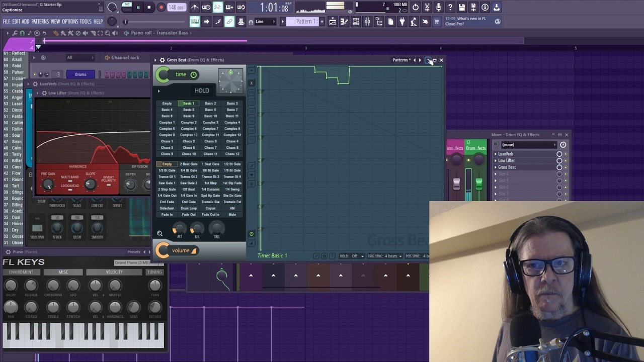This screenshot has width=644, height=362.
Task: Click the plus button beside Pattern 1
Action: (323, 22)
